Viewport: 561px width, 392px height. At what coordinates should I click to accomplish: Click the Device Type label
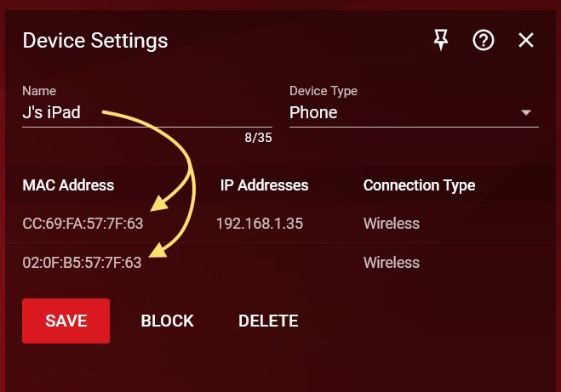323,91
